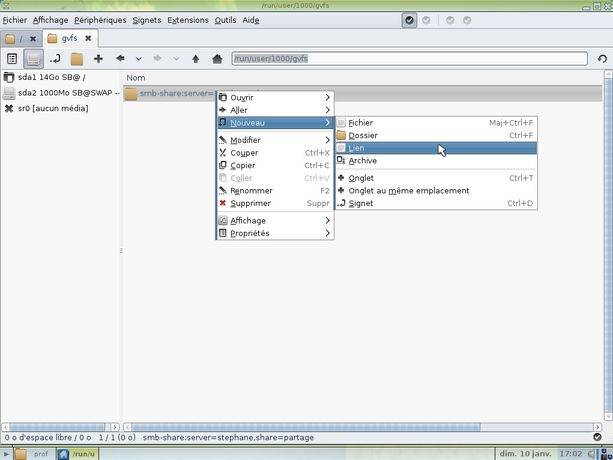Choose Renommer in context menu
613x460 pixels.
click(x=275, y=191)
